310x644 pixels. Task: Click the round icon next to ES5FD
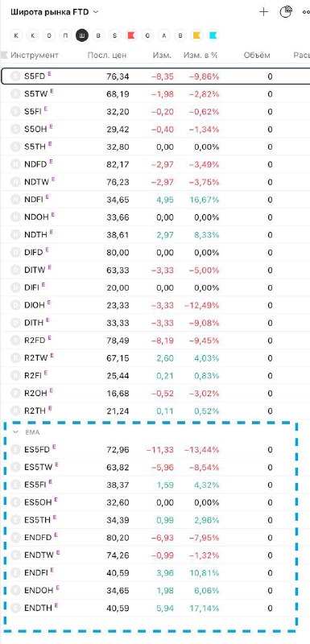click(15, 450)
